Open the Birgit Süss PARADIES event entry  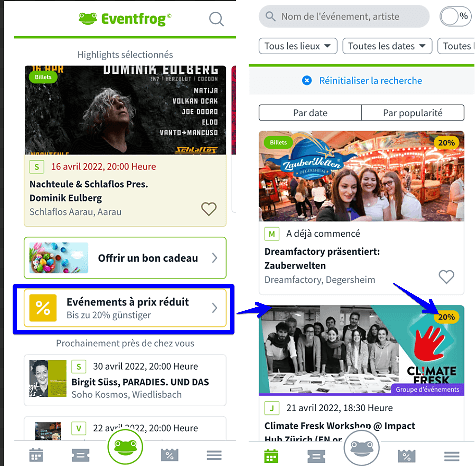click(x=125, y=380)
